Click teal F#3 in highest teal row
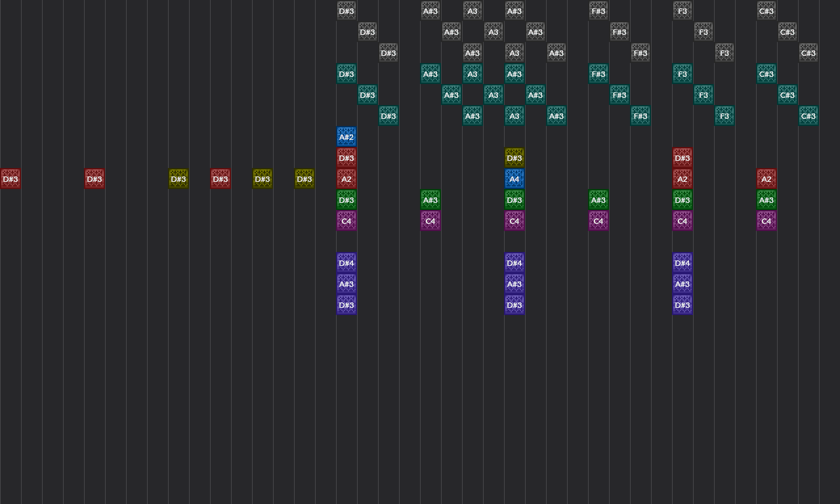The width and height of the screenshot is (840, 504). click(x=598, y=73)
